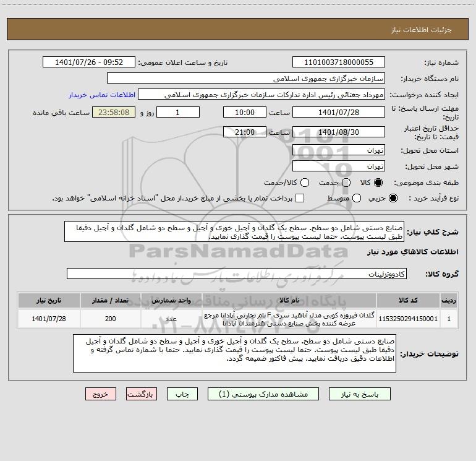Open مشاهده مدارک پیوستی (1) attachments
The height and width of the screenshot is (461, 476).
point(263,394)
